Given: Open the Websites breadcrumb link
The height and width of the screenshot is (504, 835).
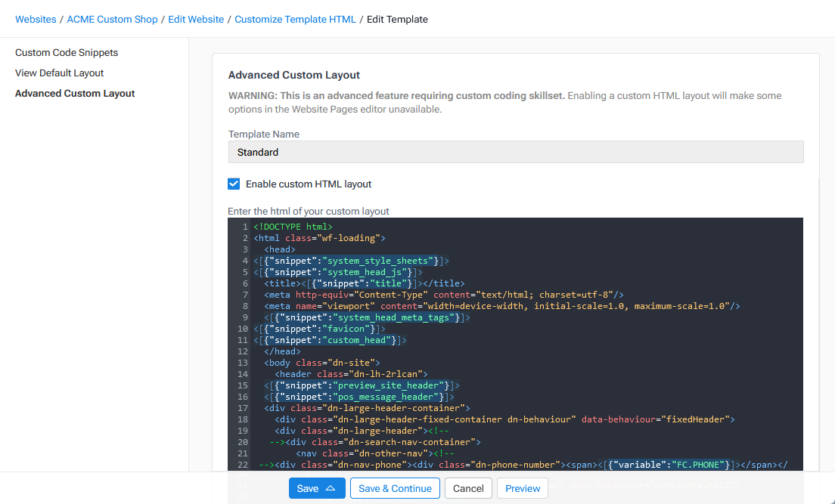Looking at the screenshot, I should pyautogui.click(x=36, y=19).
